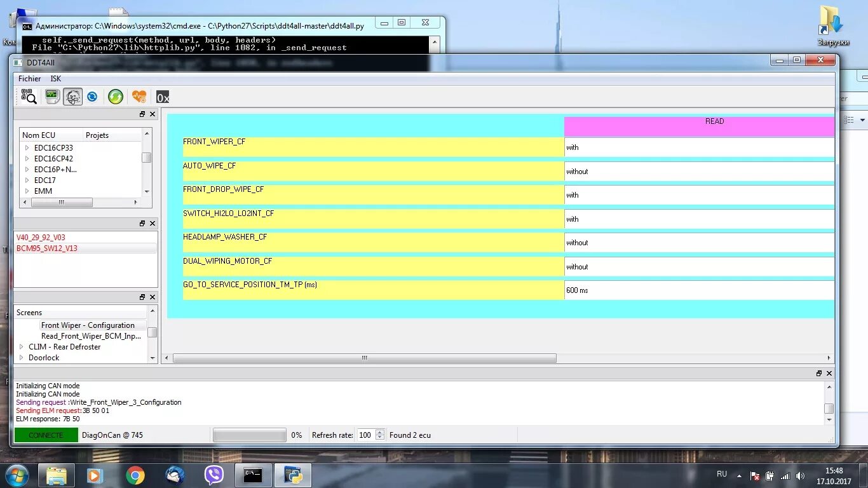Click the magenta READ button
Screen dimensions: 868x488
699,126
